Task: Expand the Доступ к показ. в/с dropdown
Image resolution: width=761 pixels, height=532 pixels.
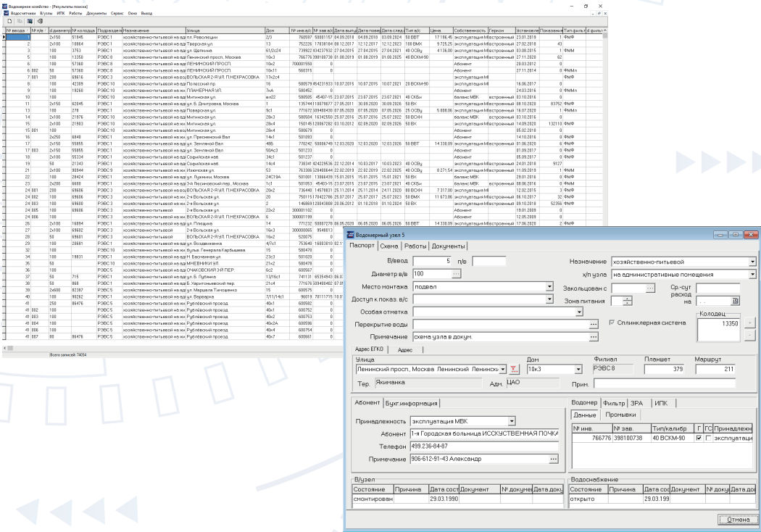Action: point(549,299)
